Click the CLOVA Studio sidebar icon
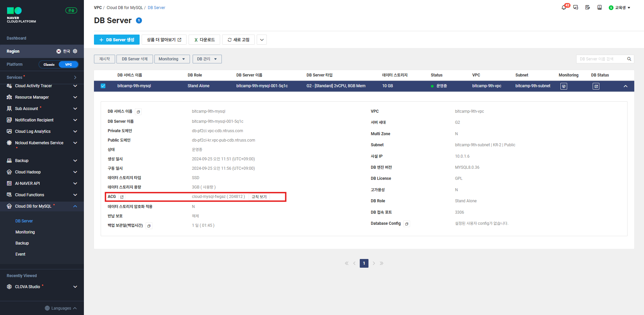 [9, 287]
